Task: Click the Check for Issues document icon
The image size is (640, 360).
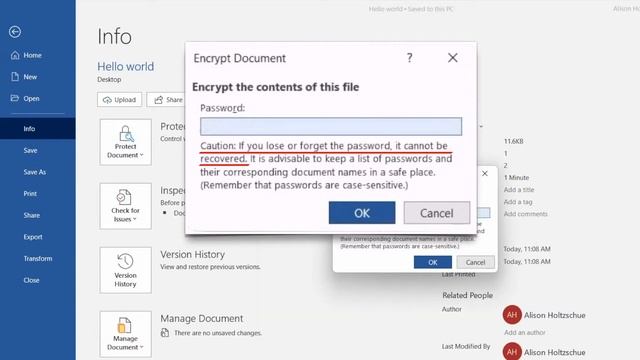Action: click(124, 197)
